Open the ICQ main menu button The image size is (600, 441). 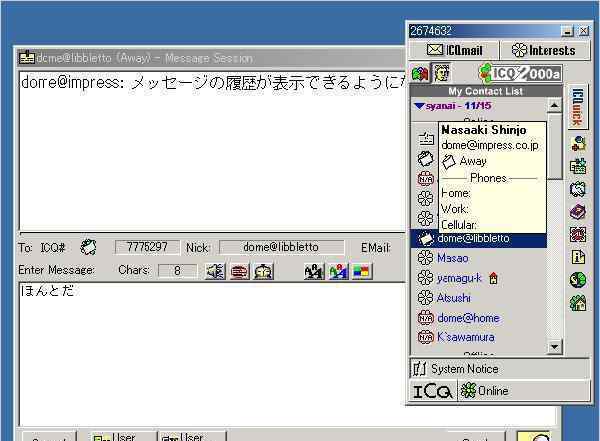point(433,391)
